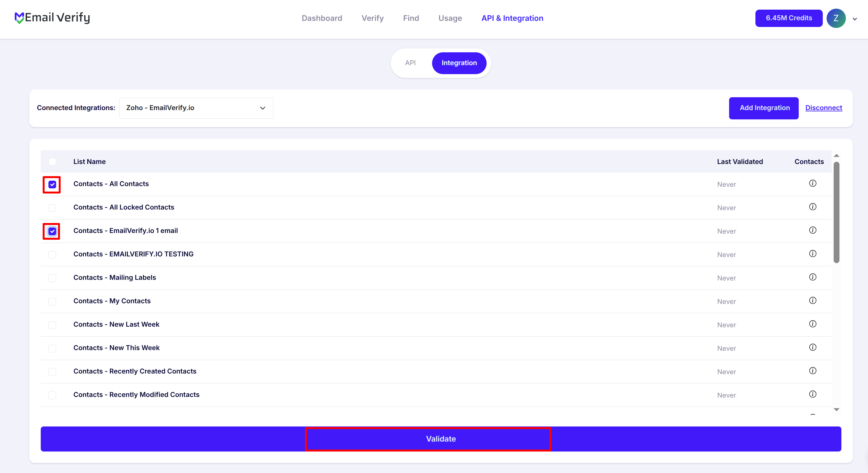Click the 6.45M Credits button
This screenshot has height=473, width=868.
[789, 18]
